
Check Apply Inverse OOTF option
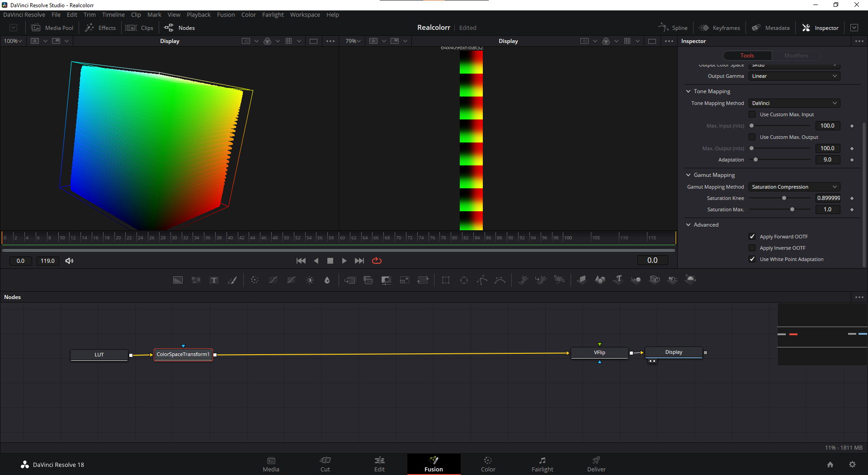click(752, 248)
